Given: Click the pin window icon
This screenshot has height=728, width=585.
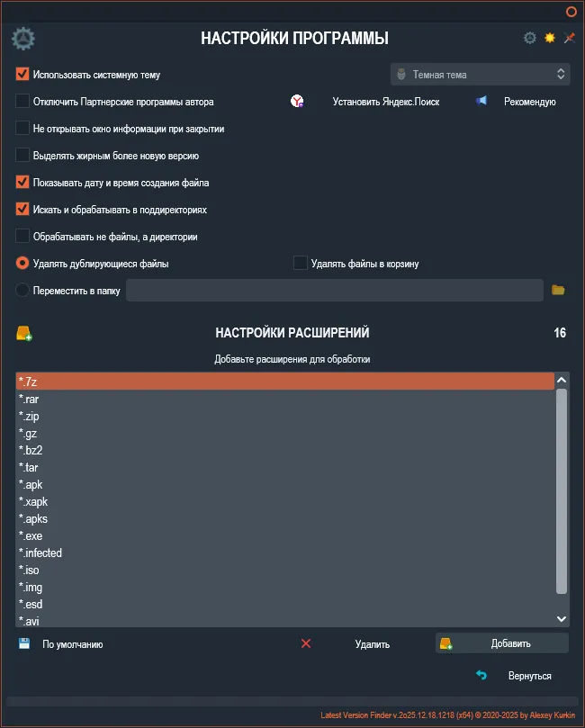Looking at the screenshot, I should (569, 38).
